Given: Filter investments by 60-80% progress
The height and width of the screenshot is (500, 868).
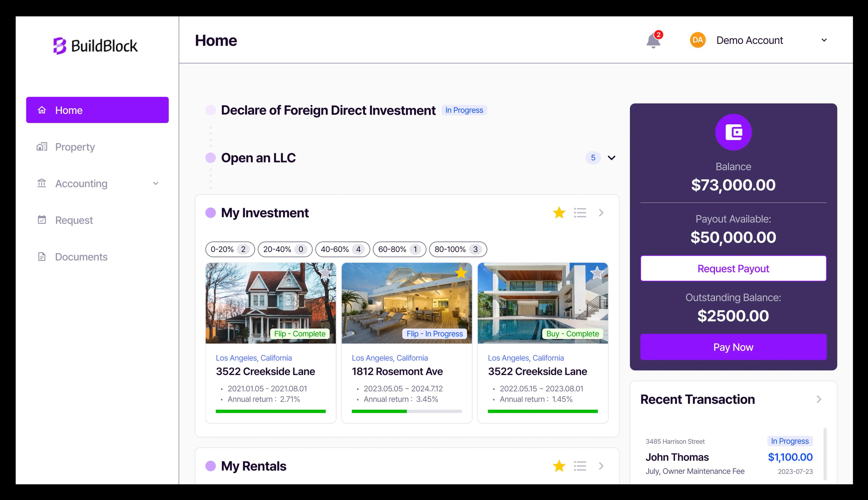Looking at the screenshot, I should pos(399,249).
